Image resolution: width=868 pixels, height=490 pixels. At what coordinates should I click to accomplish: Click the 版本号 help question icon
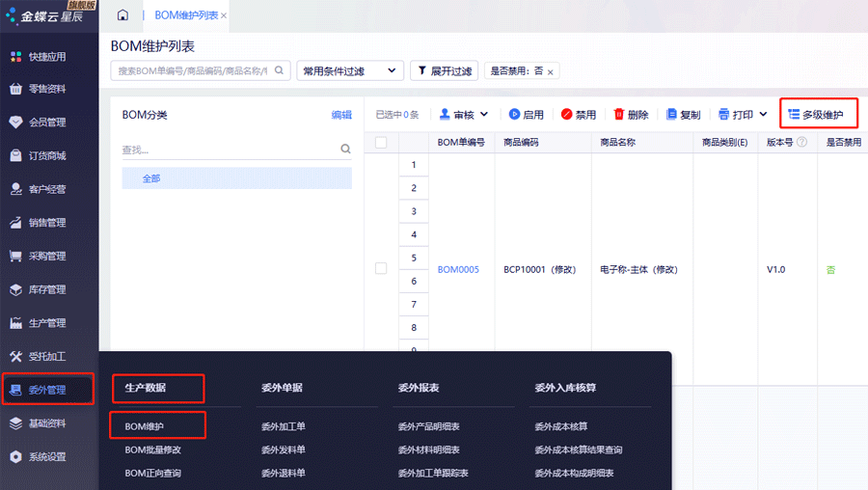[801, 143]
